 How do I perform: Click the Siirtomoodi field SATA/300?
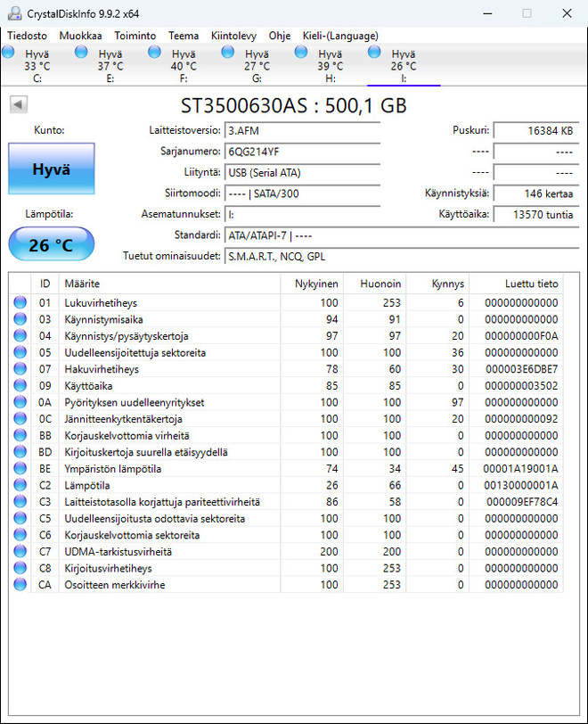coord(302,193)
